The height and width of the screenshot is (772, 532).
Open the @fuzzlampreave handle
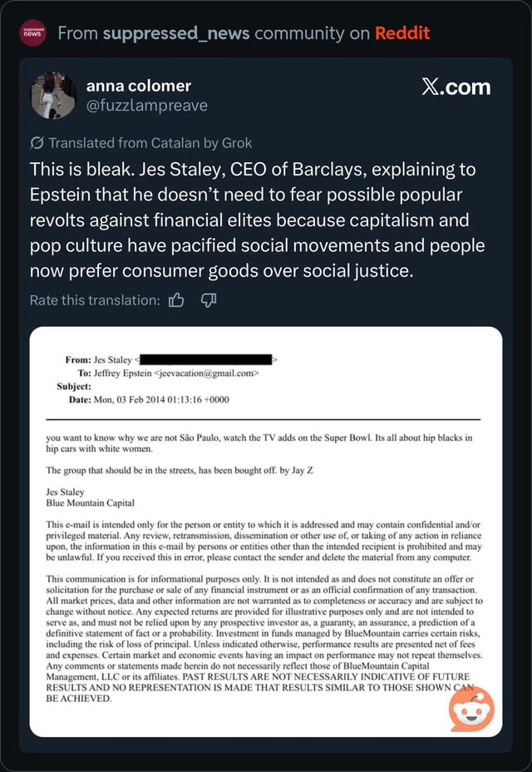coord(147,106)
